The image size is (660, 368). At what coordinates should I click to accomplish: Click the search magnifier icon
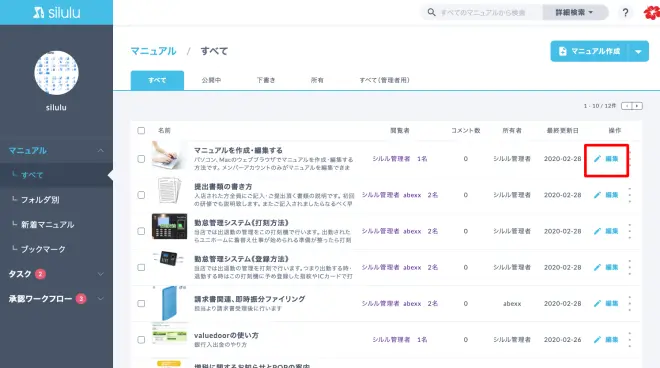[431, 12]
